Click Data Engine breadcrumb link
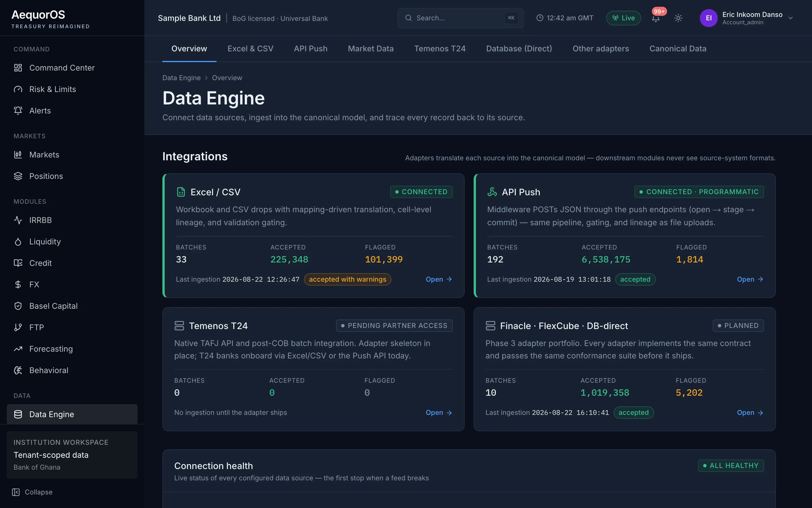 [182, 78]
